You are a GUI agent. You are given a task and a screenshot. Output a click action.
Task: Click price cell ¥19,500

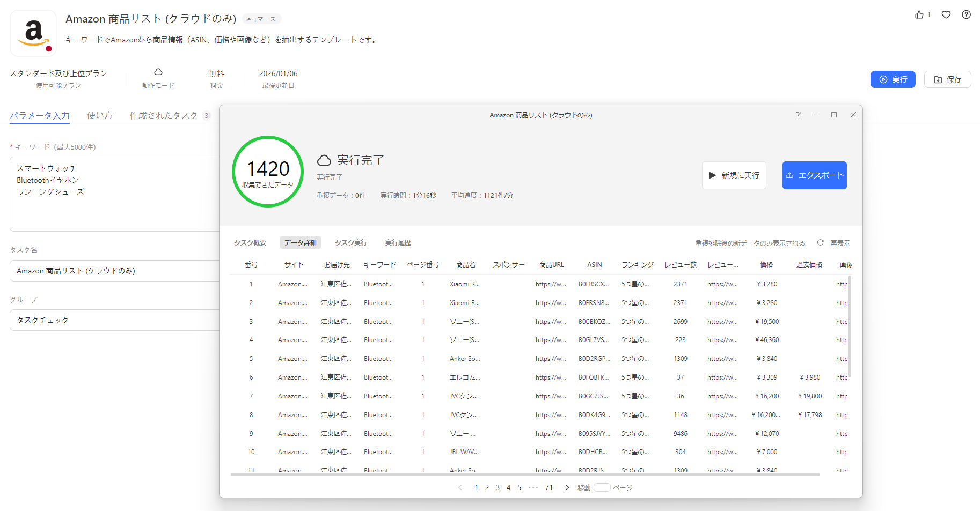tap(767, 322)
